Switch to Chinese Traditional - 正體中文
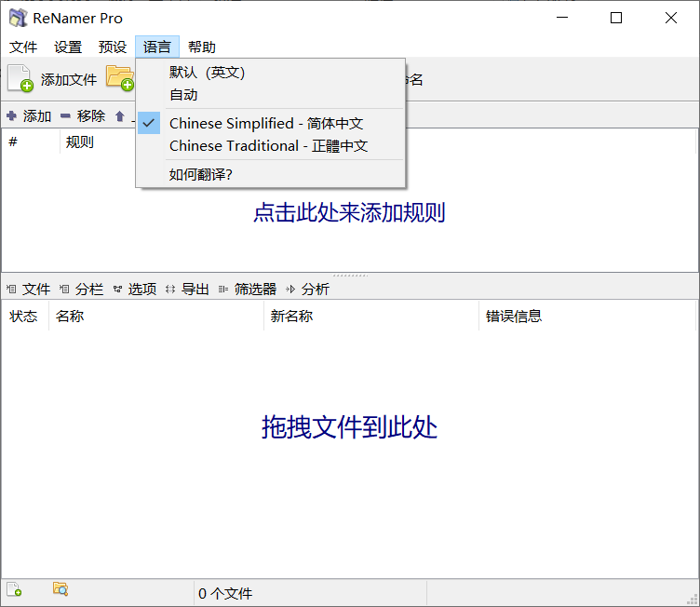Image resolution: width=700 pixels, height=607 pixels. [271, 145]
